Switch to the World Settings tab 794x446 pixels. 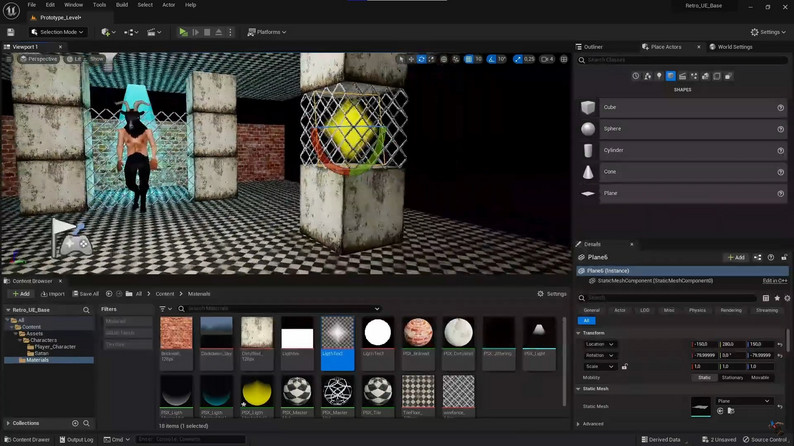click(731, 47)
